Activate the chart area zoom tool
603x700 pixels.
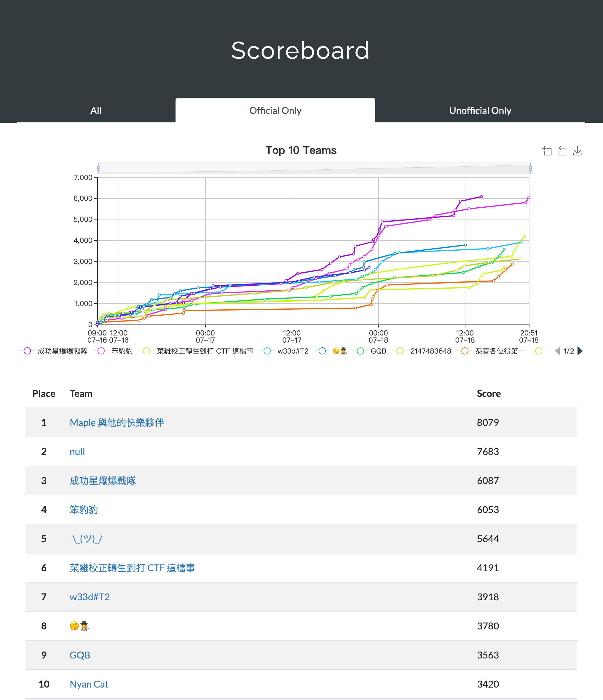click(547, 151)
